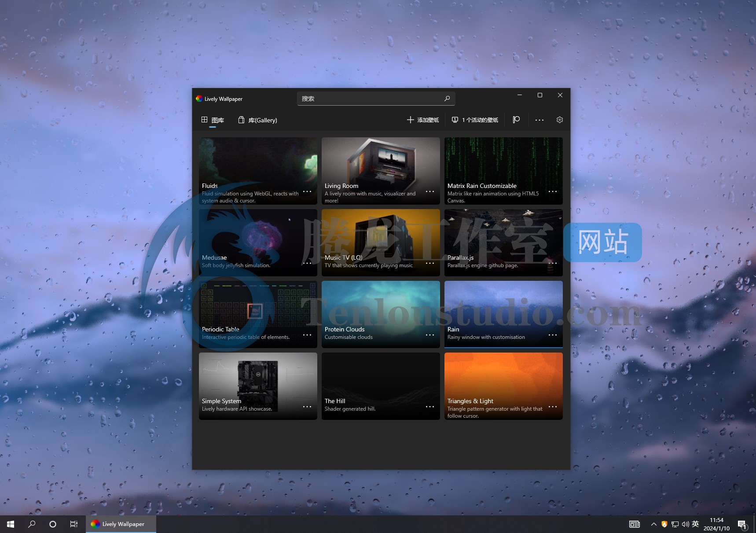Open Protein Clouds card options menu
756x533 pixels.
tap(430, 335)
